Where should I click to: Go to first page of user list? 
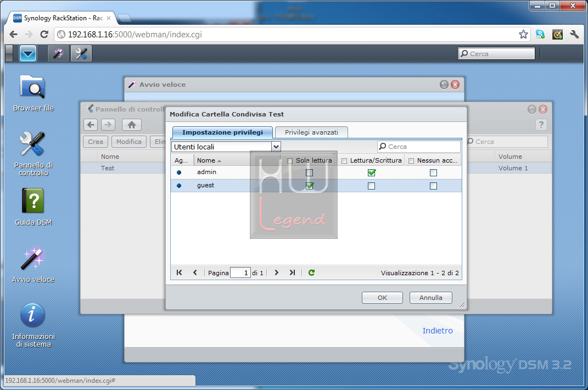pos(179,272)
